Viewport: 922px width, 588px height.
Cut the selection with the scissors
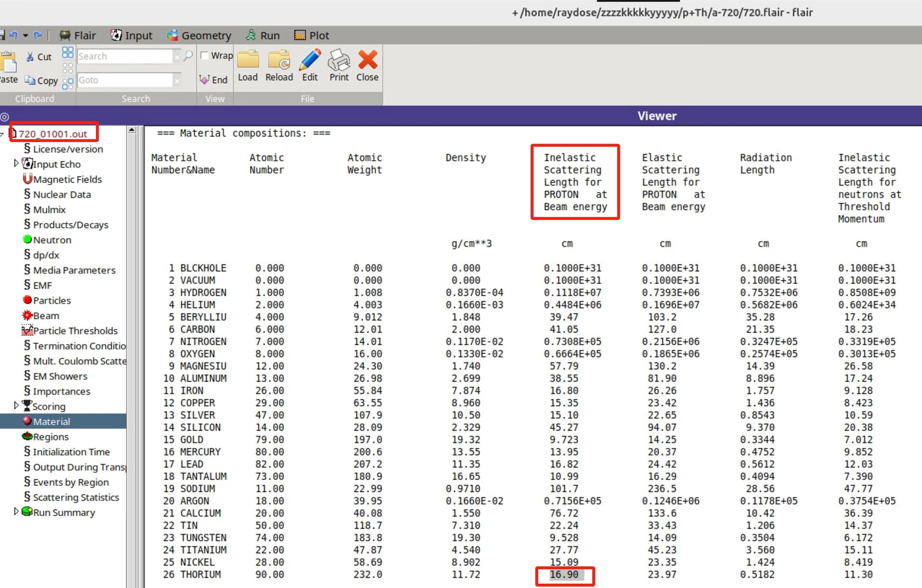[38, 57]
